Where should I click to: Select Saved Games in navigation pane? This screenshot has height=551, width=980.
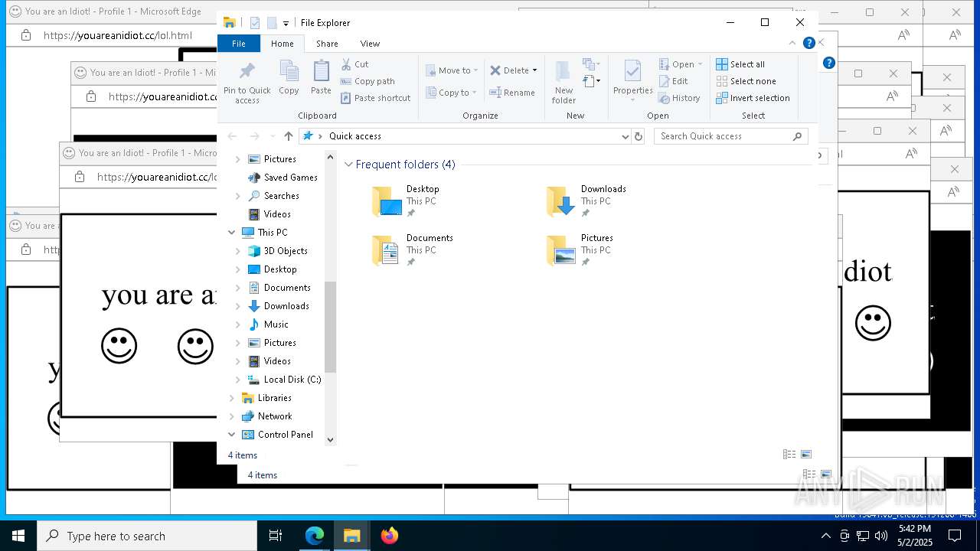[290, 178]
